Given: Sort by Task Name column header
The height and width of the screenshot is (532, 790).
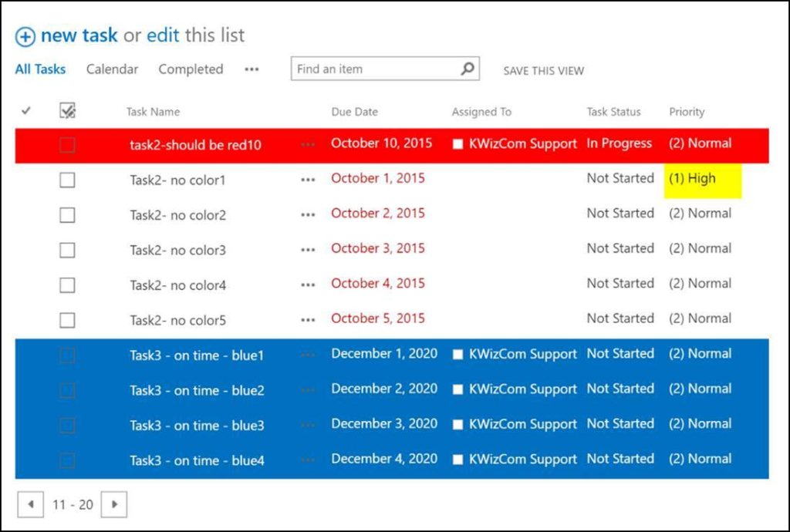Looking at the screenshot, I should [153, 112].
